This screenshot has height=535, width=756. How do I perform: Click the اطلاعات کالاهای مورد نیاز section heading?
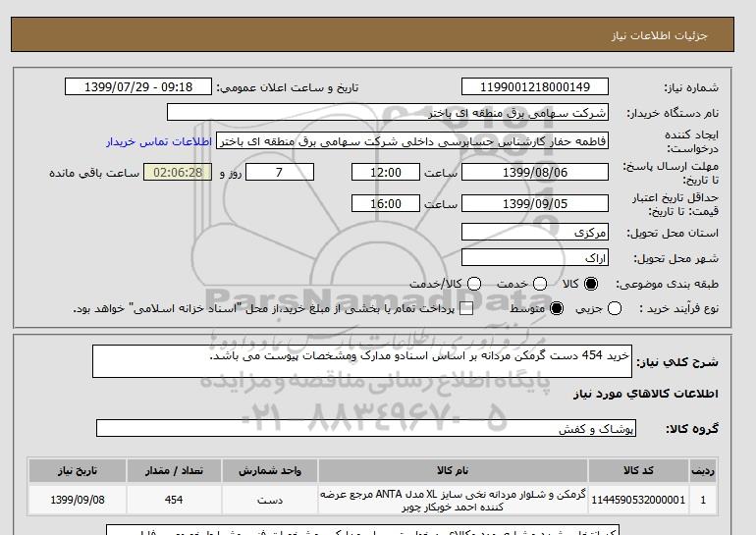pyautogui.click(x=646, y=394)
